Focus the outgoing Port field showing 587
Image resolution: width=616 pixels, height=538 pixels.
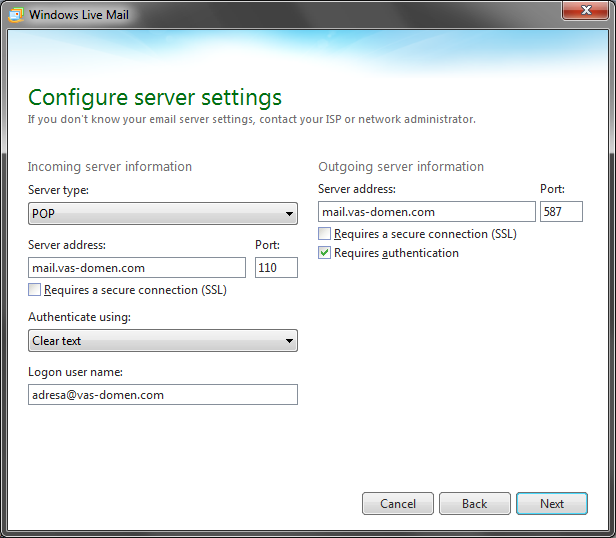[561, 212]
